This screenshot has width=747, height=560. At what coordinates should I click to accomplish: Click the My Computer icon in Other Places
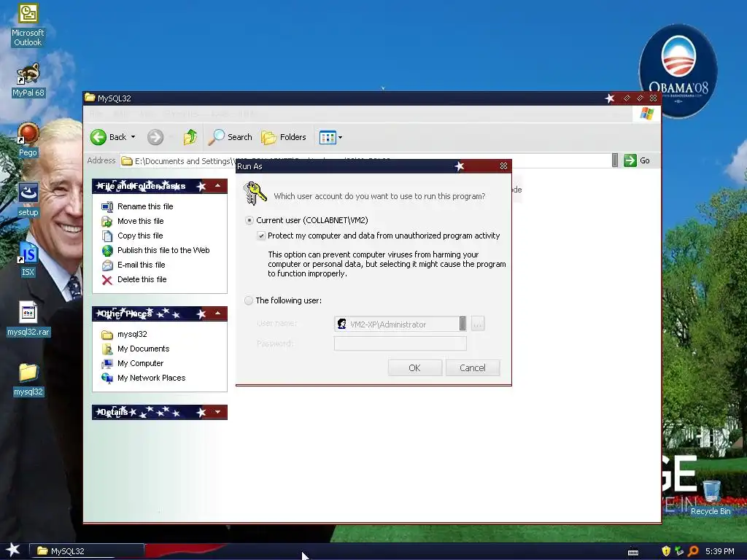[107, 364]
